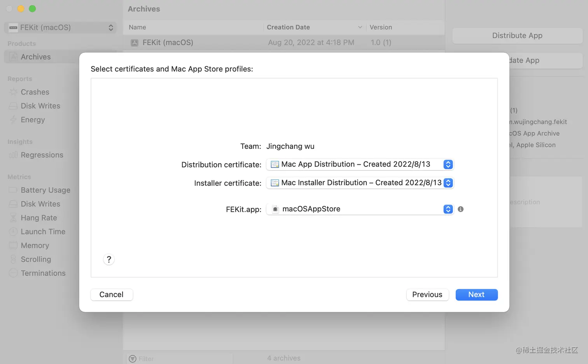
Task: Click the team name Jingchang wu
Action: [x=290, y=146]
